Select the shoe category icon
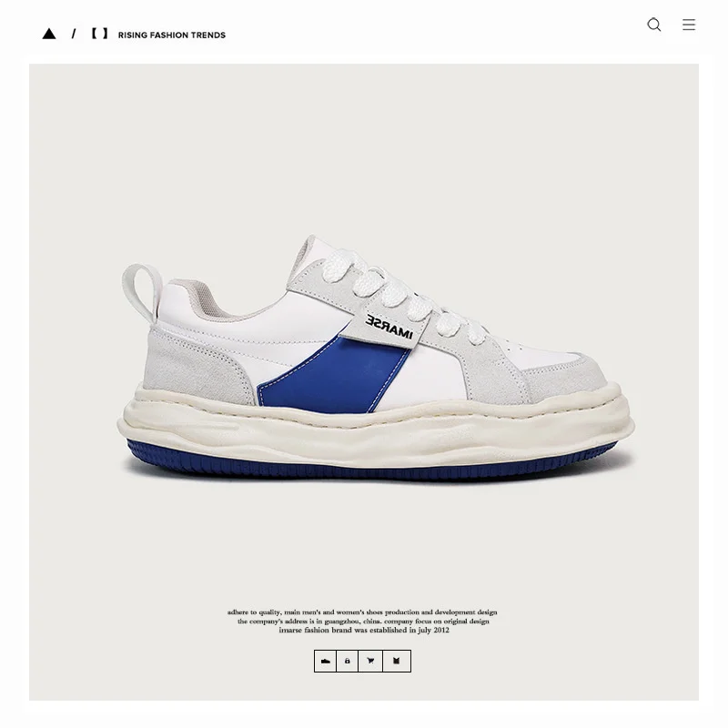The height and width of the screenshot is (728, 728). pyautogui.click(x=326, y=661)
